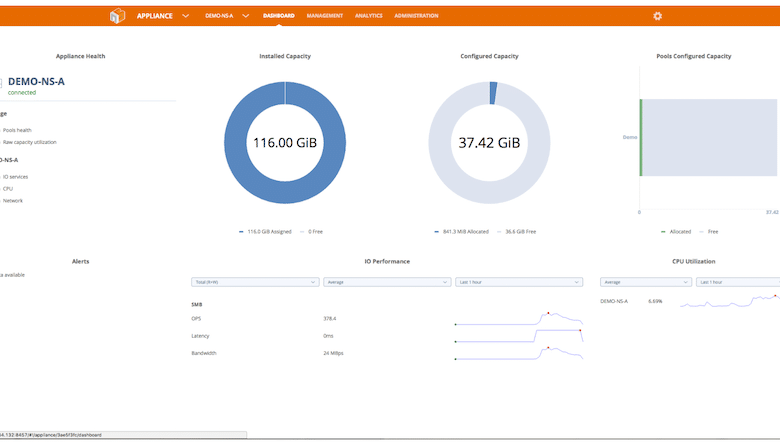
Task: Click the appliance cube logo icon
Action: (117, 16)
